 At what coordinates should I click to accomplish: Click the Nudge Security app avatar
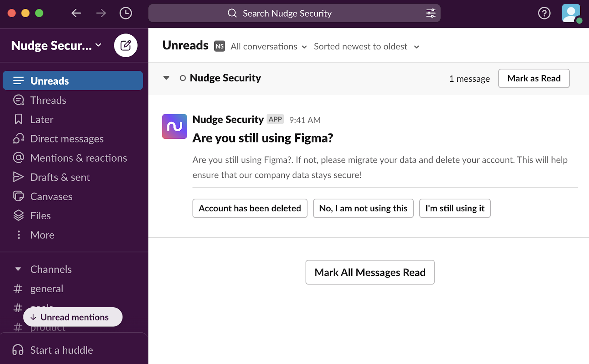[x=174, y=126]
